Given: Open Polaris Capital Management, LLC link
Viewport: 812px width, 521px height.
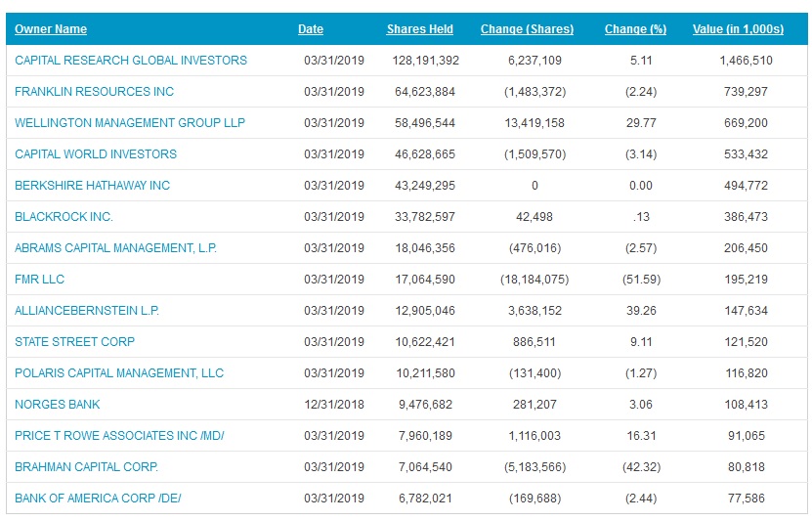Looking at the screenshot, I should [x=119, y=372].
